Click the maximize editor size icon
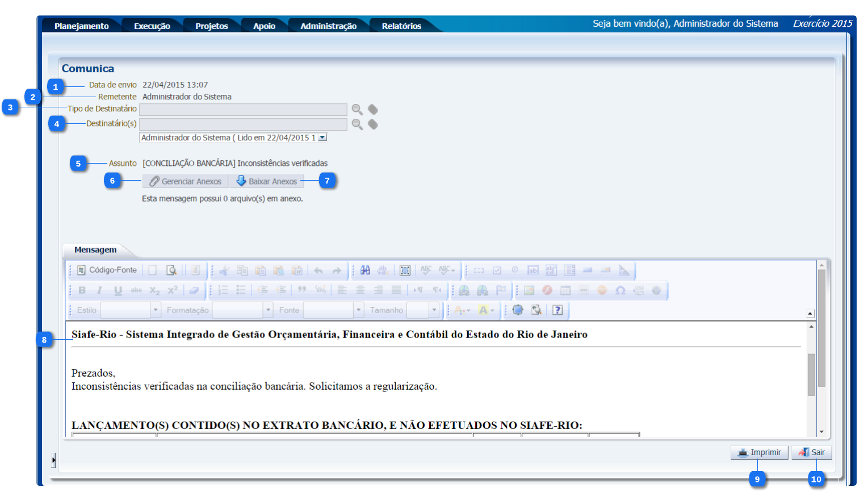This screenshot has width=868, height=500. [x=518, y=310]
